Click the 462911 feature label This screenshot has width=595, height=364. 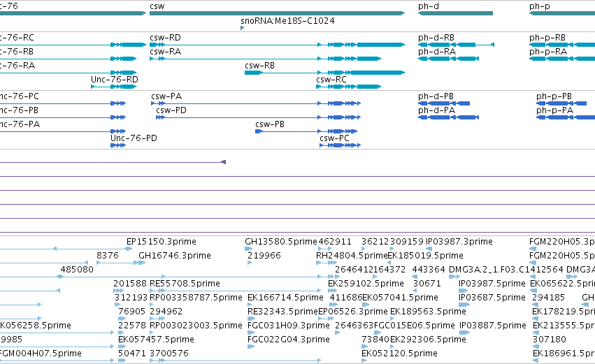335,242
